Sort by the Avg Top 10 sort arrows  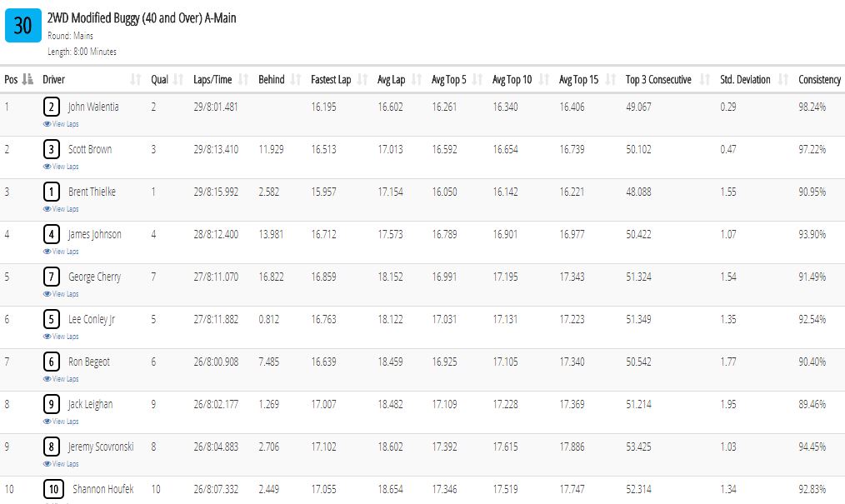(544, 80)
